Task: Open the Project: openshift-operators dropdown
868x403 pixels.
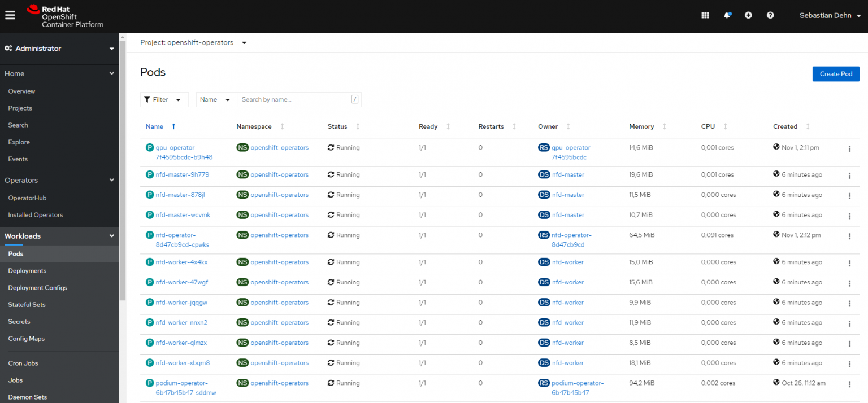Action: (193, 42)
